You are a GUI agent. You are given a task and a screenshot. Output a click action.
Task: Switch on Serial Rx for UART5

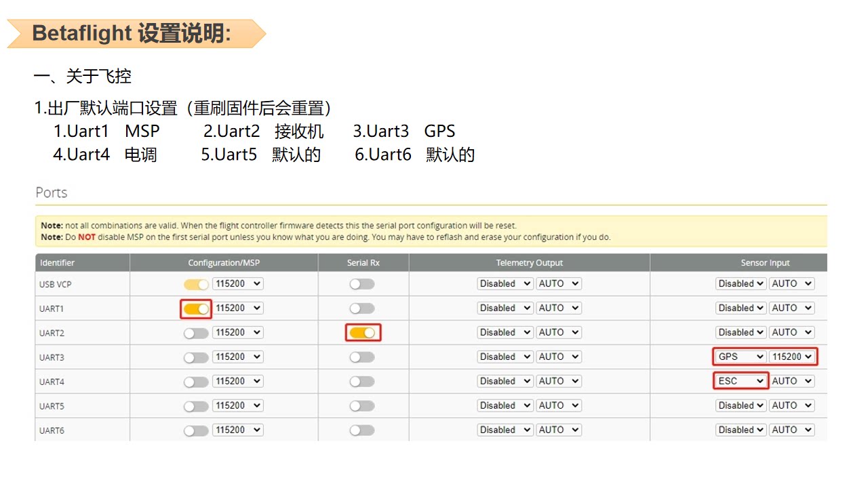[362, 406]
